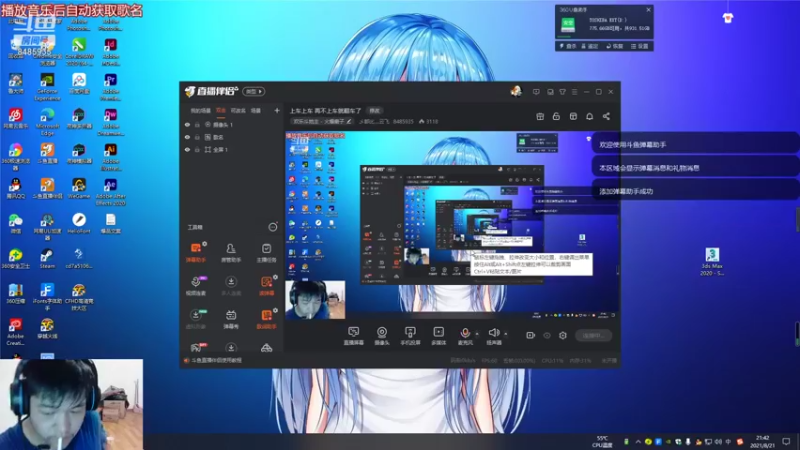Image resolution: width=800 pixels, height=450 pixels.
Task: Click 修改 button next to stream title
Action: [x=374, y=111]
